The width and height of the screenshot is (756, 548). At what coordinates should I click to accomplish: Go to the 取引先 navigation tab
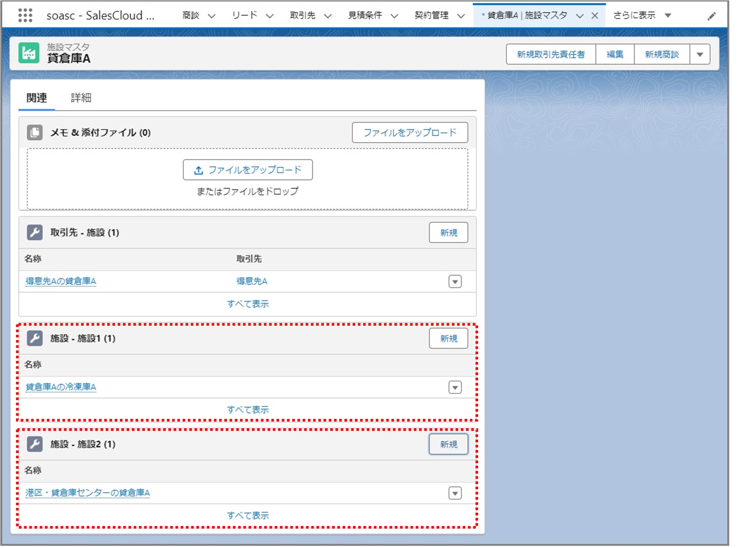[302, 15]
